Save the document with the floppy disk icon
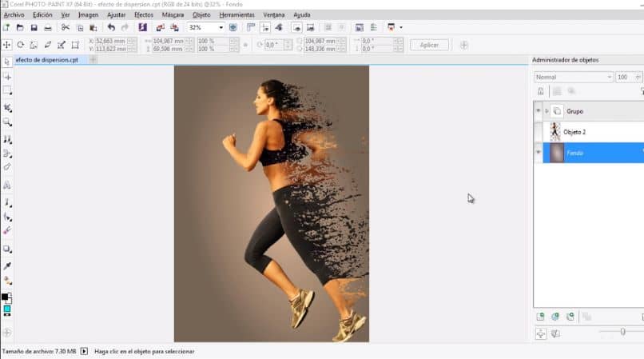 point(34,27)
